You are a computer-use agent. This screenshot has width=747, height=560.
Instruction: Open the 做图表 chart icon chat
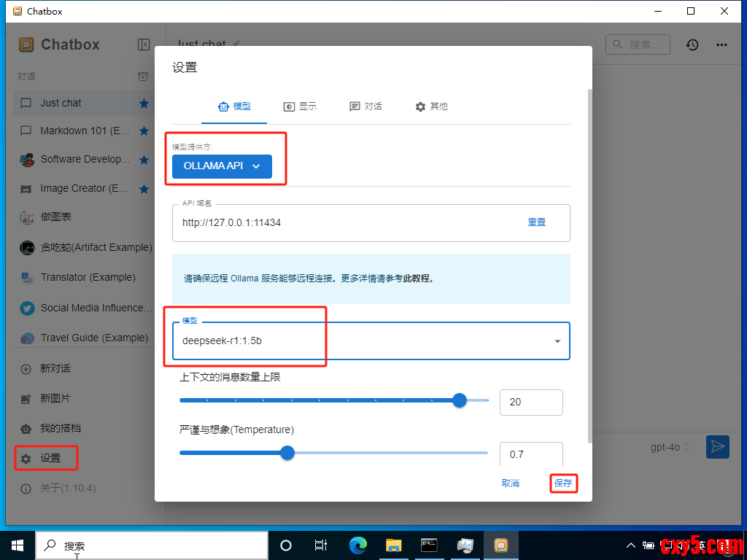pos(27,217)
